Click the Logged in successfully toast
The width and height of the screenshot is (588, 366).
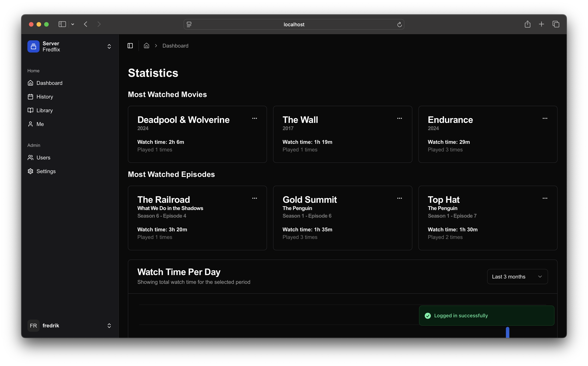[487, 316]
